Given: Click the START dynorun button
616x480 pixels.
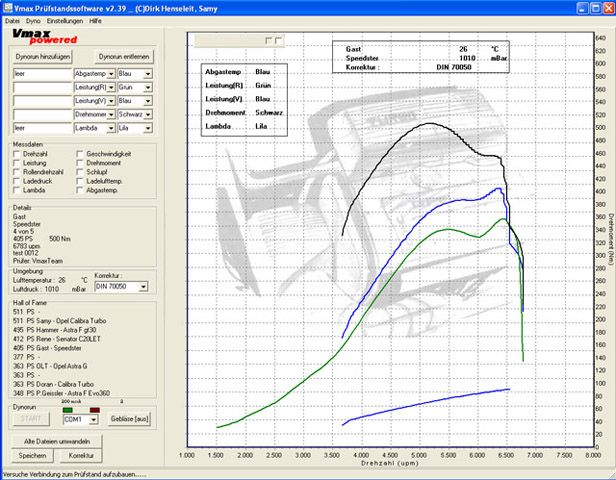Looking at the screenshot, I should 31,418.
